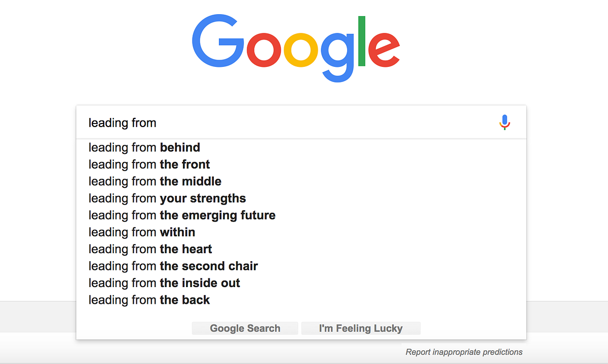Click the green letter l in the logo
The image size is (608, 364).
point(362,42)
